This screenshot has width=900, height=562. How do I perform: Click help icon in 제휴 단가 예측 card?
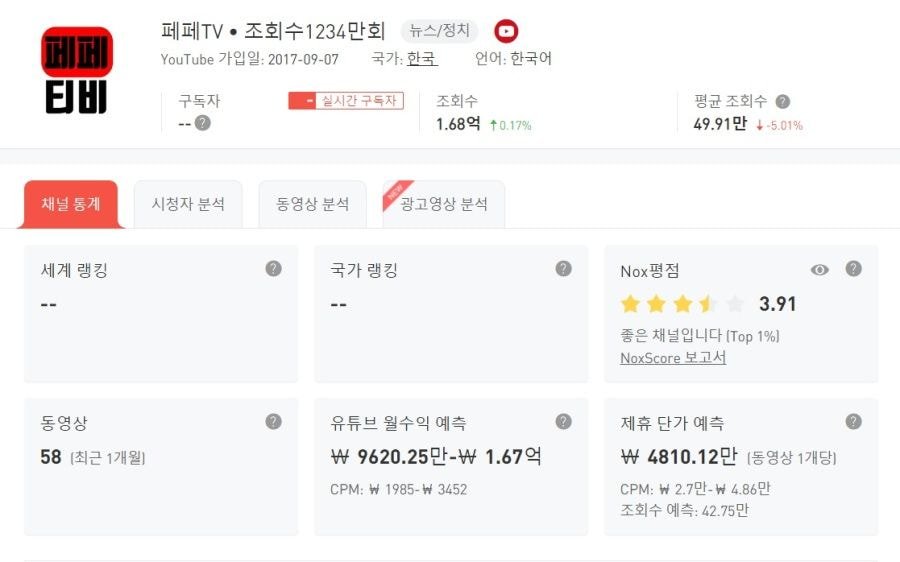(x=853, y=422)
